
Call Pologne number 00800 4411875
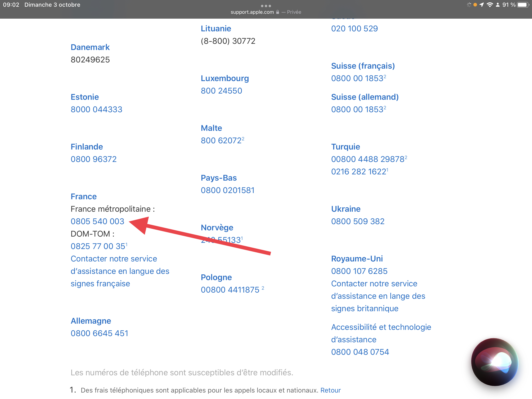[x=230, y=290]
